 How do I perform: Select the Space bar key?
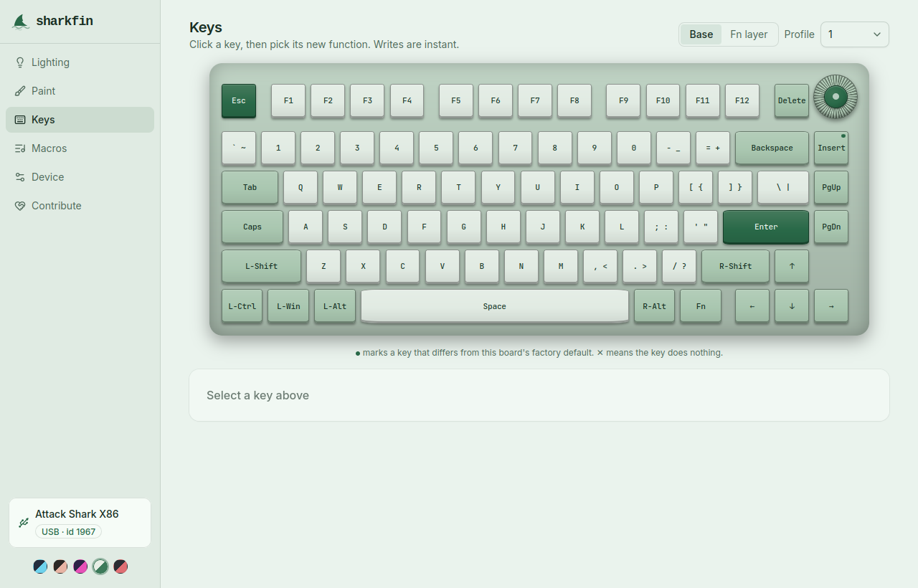pyautogui.click(x=495, y=306)
